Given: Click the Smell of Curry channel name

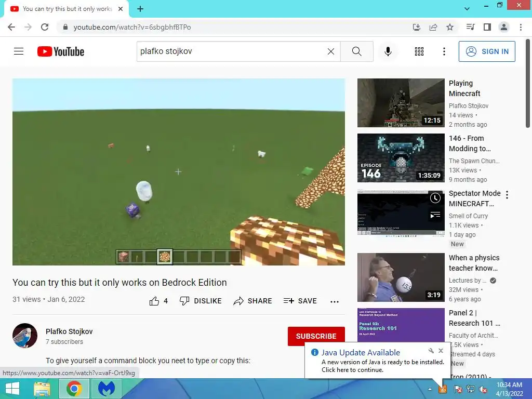Looking at the screenshot, I should pos(468,216).
